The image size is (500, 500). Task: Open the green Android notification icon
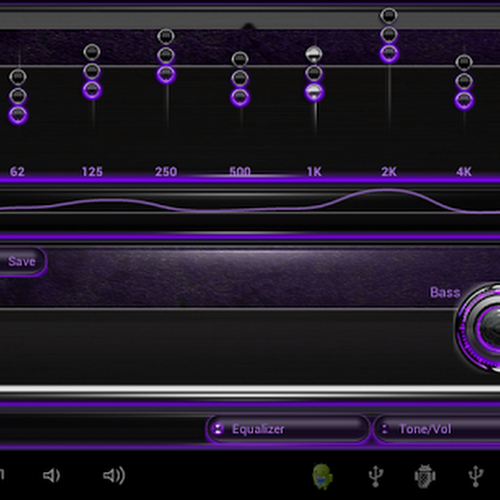322,477
